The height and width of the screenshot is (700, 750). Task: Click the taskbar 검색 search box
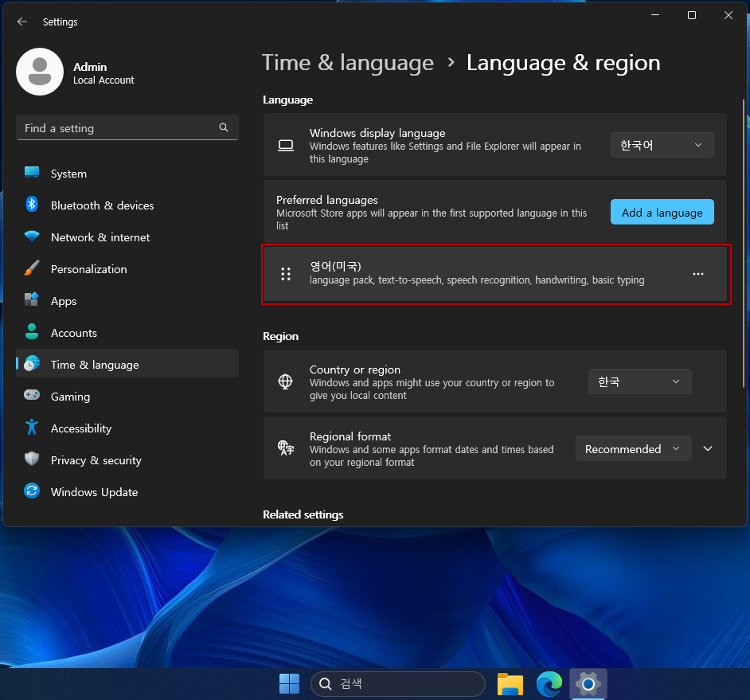point(398,684)
